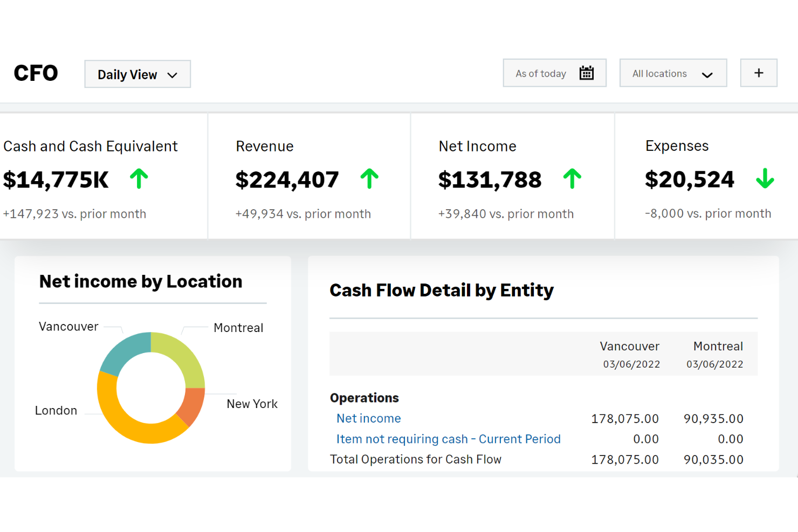This screenshot has height=532, width=798.
Task: Click the calendar icon beside As of today
Action: click(586, 73)
